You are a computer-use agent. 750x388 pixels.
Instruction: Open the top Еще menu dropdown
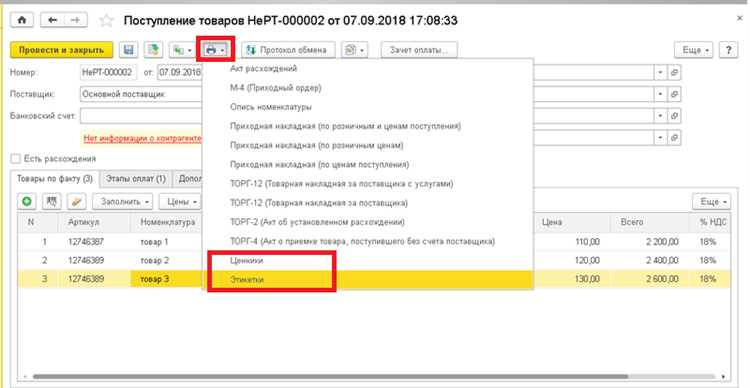click(694, 50)
